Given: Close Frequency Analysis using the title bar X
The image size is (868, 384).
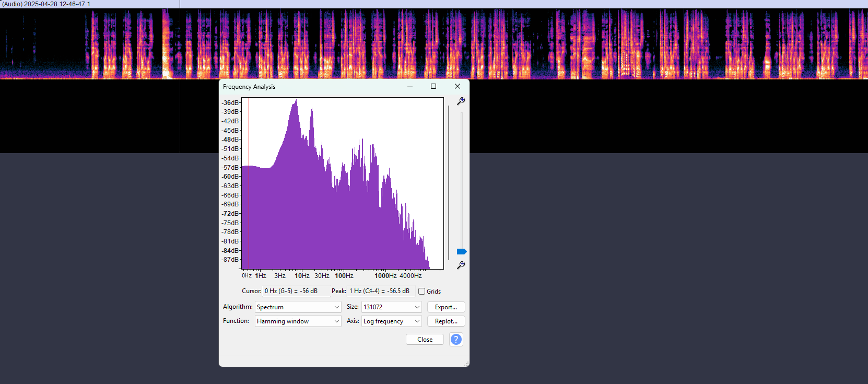Looking at the screenshot, I should point(458,87).
